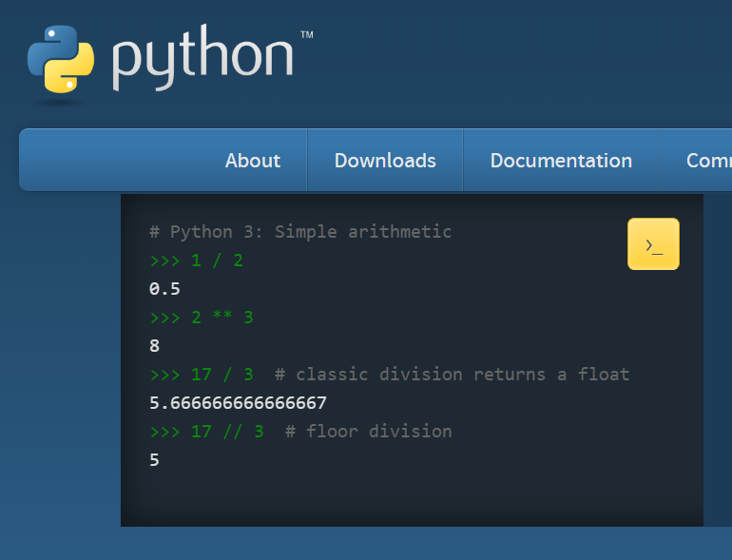Open the About menu
732x560 pixels.
click(252, 161)
